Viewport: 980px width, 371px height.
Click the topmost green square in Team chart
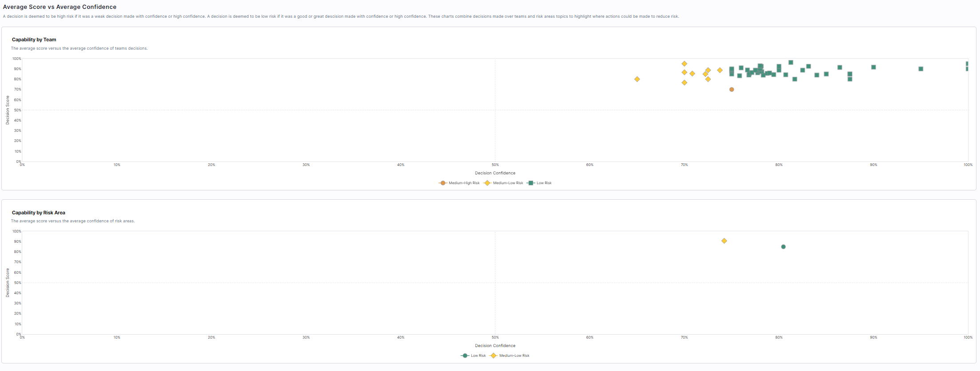click(x=791, y=63)
